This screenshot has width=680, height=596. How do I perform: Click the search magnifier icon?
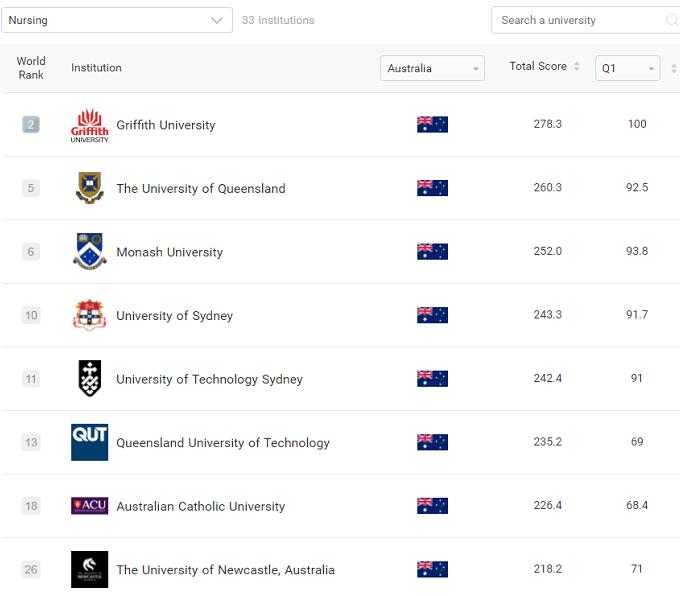point(671,20)
